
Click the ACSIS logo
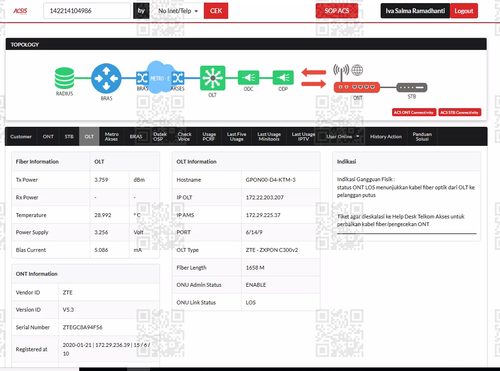point(20,11)
